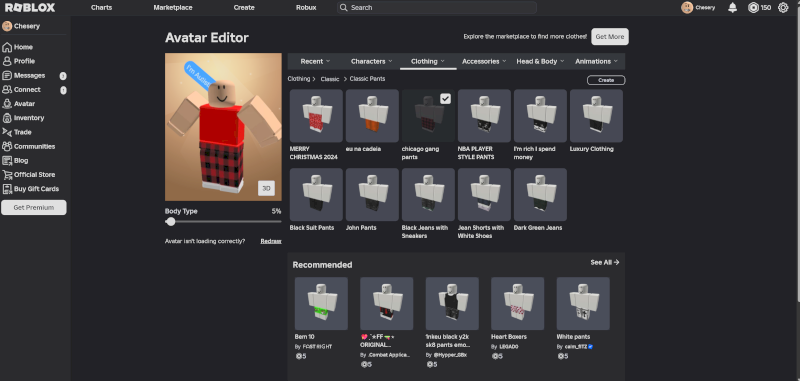
Task: Click the Classic breadcrumb link
Action: [x=330, y=79]
